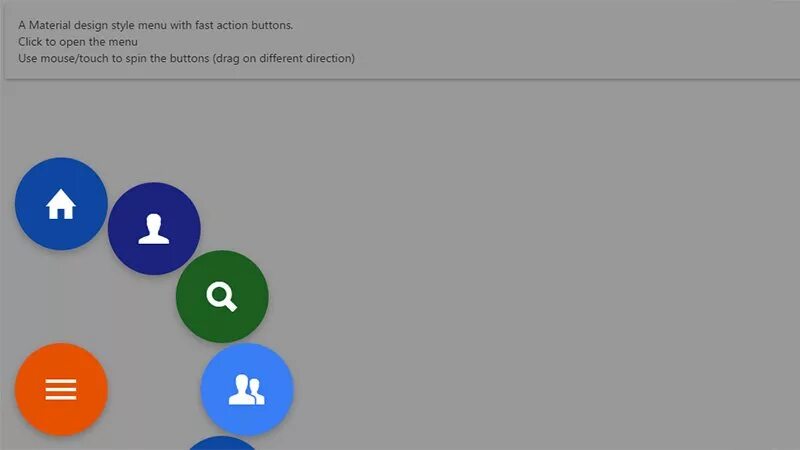Click the white house glyph in the home circle
800x450 pixels.
(x=61, y=204)
